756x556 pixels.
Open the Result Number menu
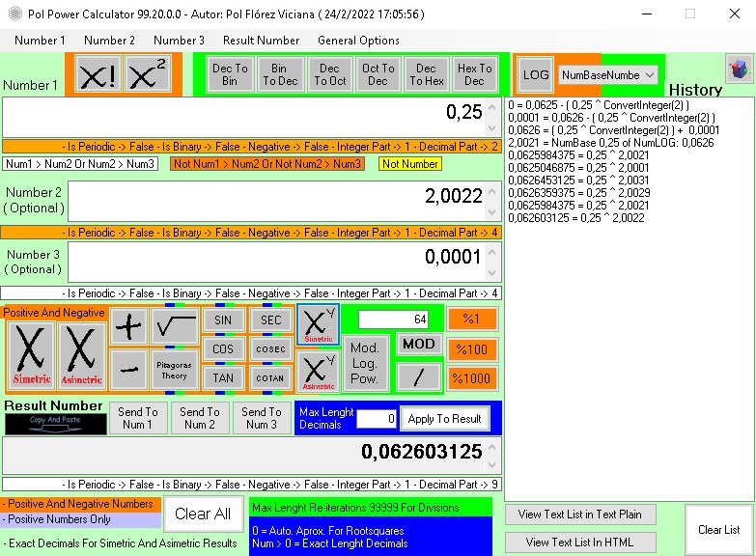click(x=261, y=41)
